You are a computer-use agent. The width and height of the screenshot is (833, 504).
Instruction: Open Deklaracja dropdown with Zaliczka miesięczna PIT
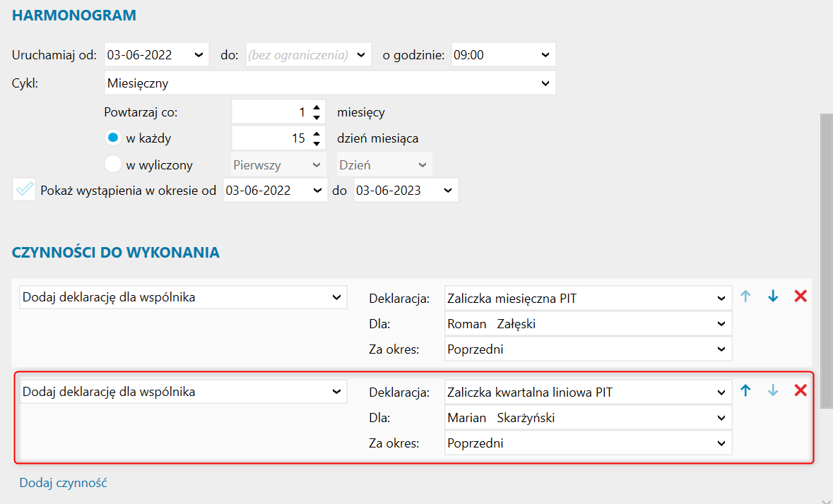(x=721, y=298)
